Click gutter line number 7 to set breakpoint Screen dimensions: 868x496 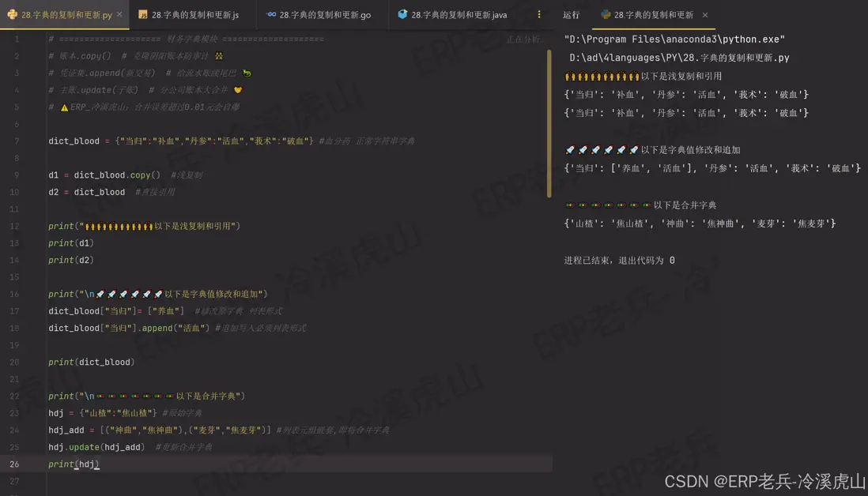(17, 141)
